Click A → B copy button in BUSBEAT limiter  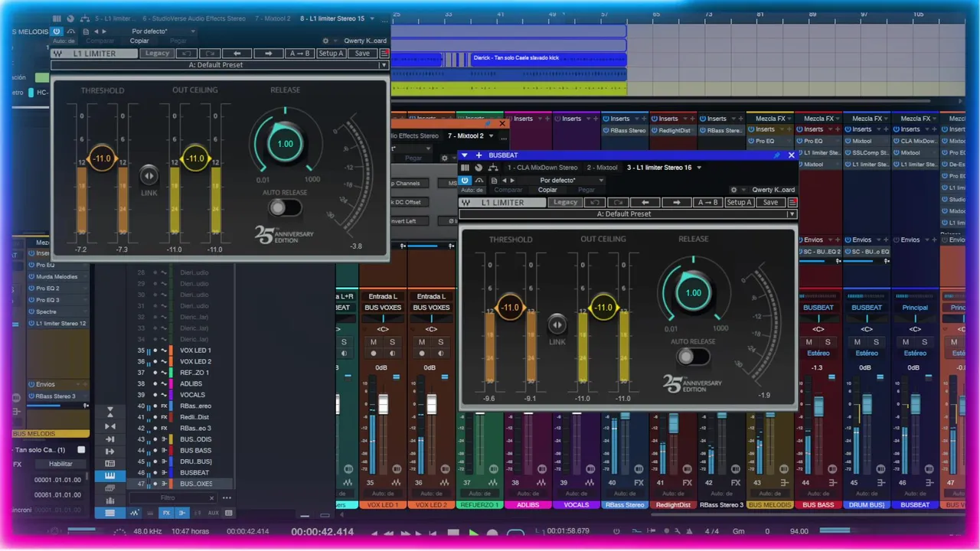[x=707, y=202]
